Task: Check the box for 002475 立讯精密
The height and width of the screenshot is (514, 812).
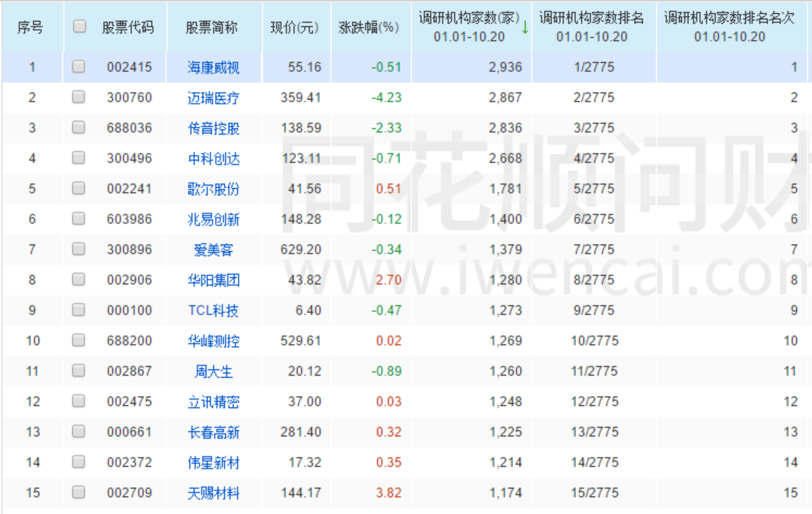Action: [79, 401]
